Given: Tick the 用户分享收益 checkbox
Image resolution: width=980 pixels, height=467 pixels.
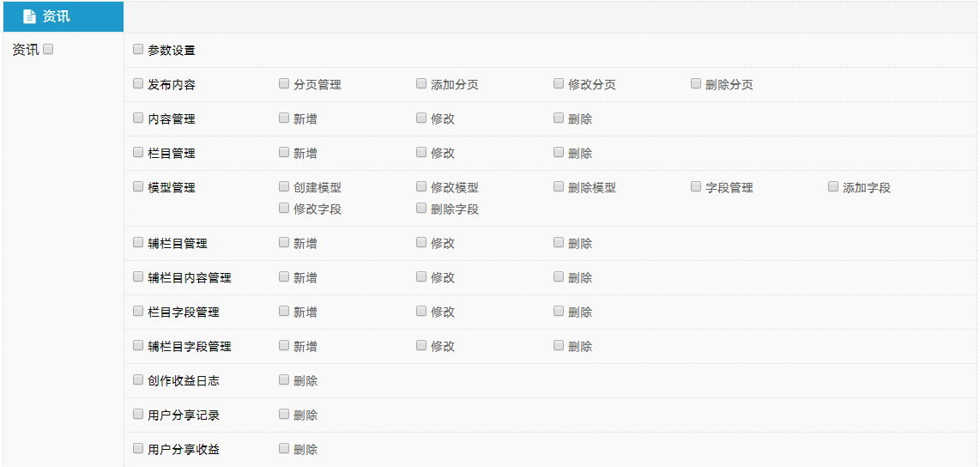Looking at the screenshot, I should (x=138, y=448).
